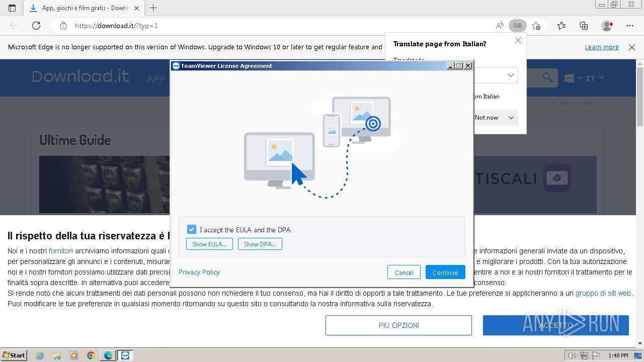Open the Edge profile avatar
The width and height of the screenshot is (644, 362).
click(x=607, y=26)
